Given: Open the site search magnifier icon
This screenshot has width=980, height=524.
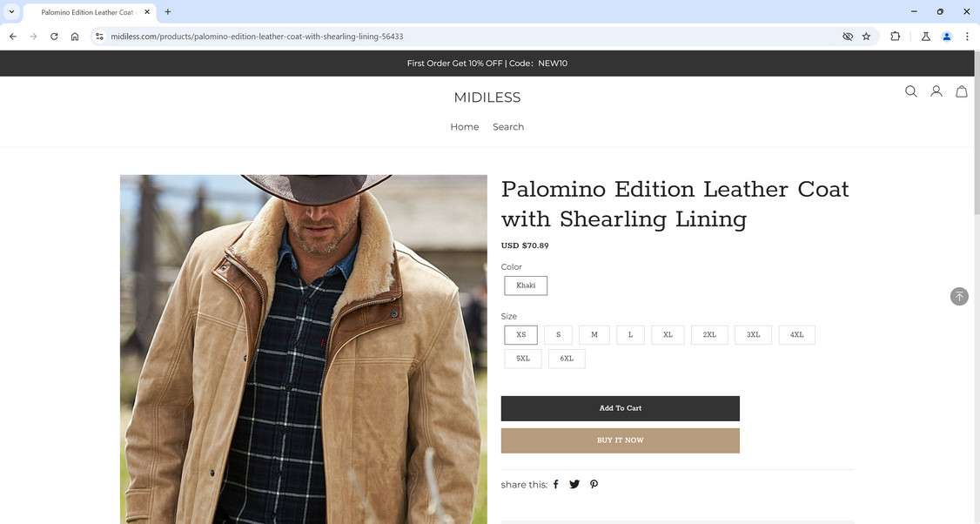Looking at the screenshot, I should point(910,91).
